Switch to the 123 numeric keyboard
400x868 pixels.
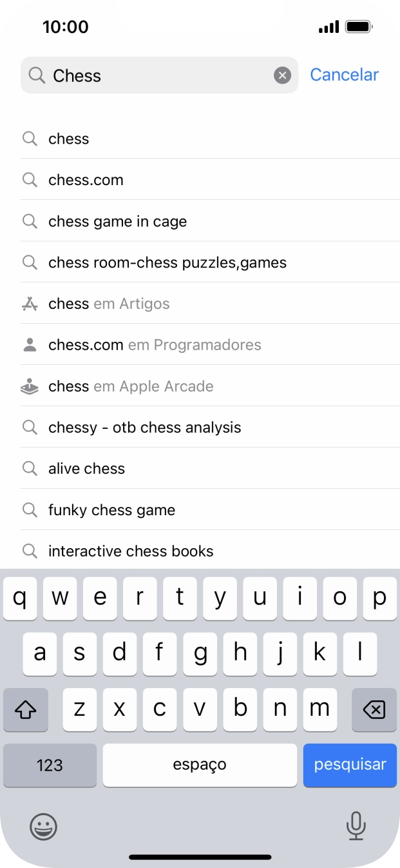(50, 765)
